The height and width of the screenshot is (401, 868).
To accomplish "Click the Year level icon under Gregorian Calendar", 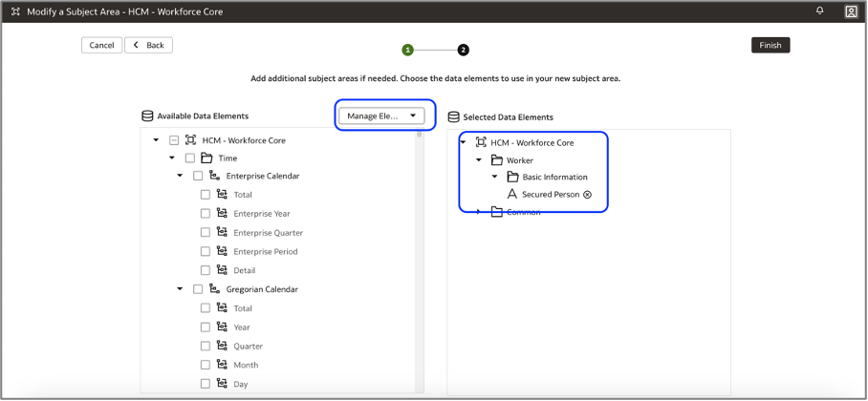I will (222, 327).
